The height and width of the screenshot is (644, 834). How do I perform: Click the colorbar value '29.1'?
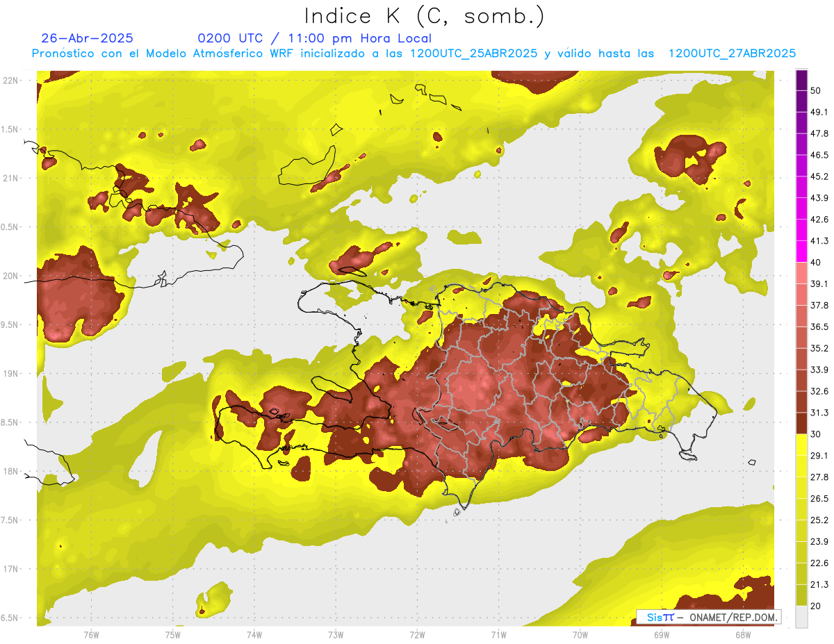pos(819,456)
